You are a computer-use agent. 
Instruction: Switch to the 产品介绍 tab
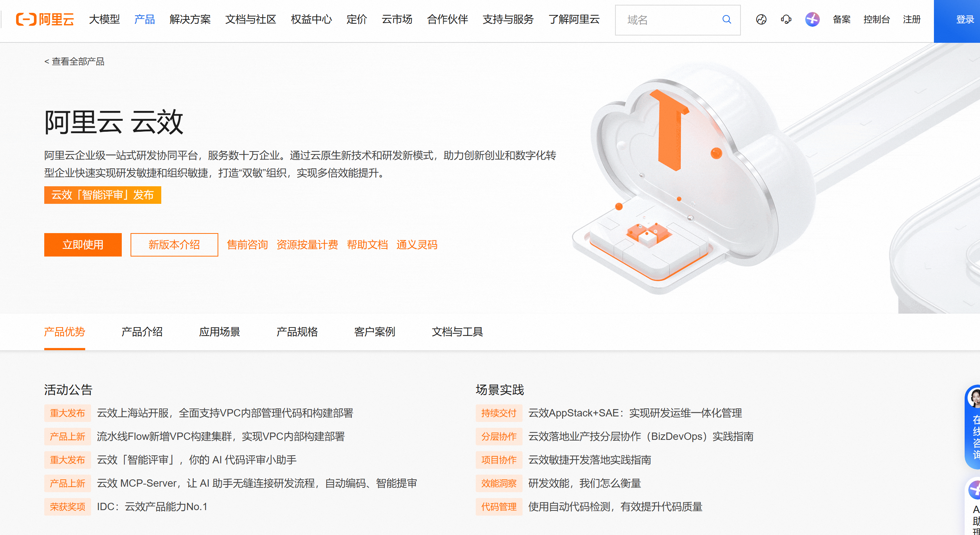[x=142, y=332]
